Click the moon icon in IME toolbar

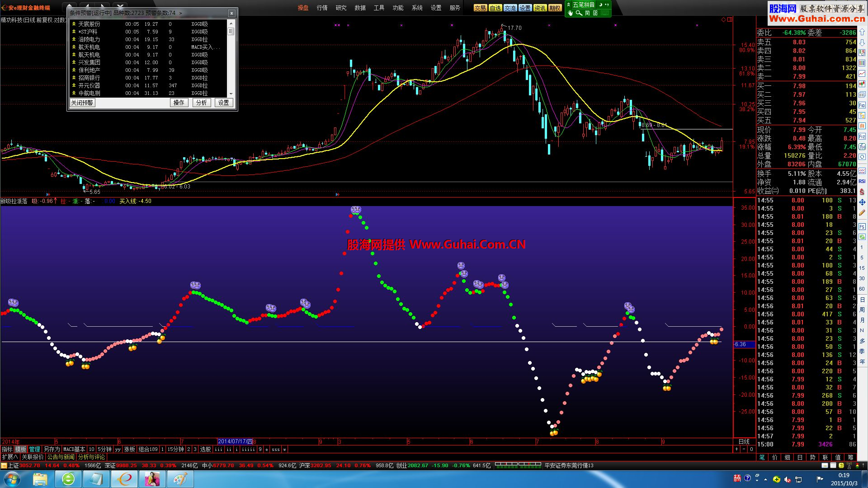(601, 5)
